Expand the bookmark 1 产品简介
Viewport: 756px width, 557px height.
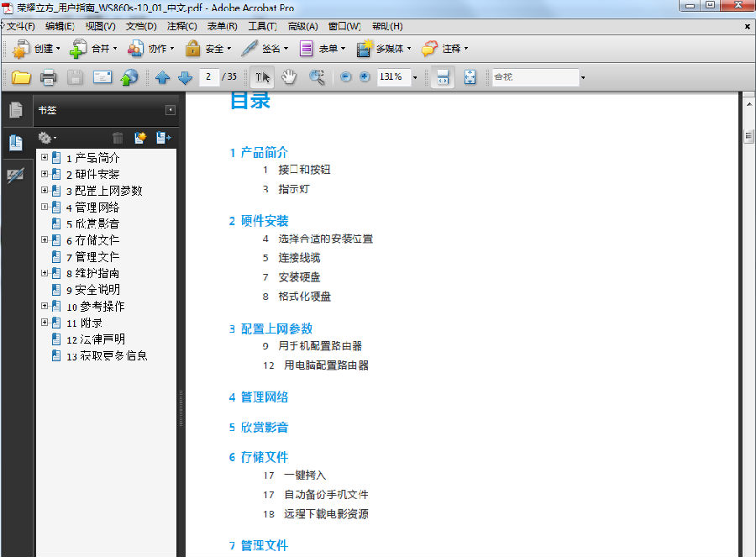coord(44,157)
